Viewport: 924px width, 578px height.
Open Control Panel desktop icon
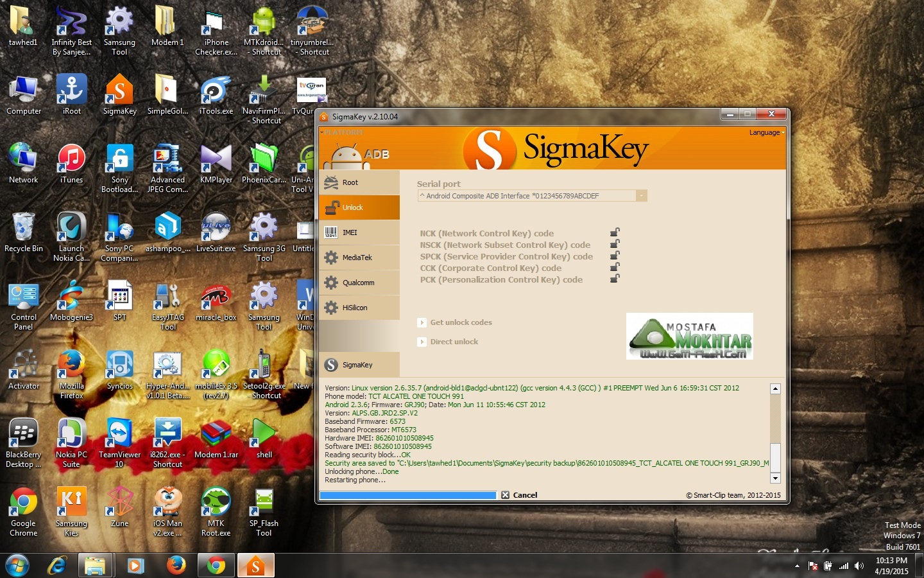24,306
